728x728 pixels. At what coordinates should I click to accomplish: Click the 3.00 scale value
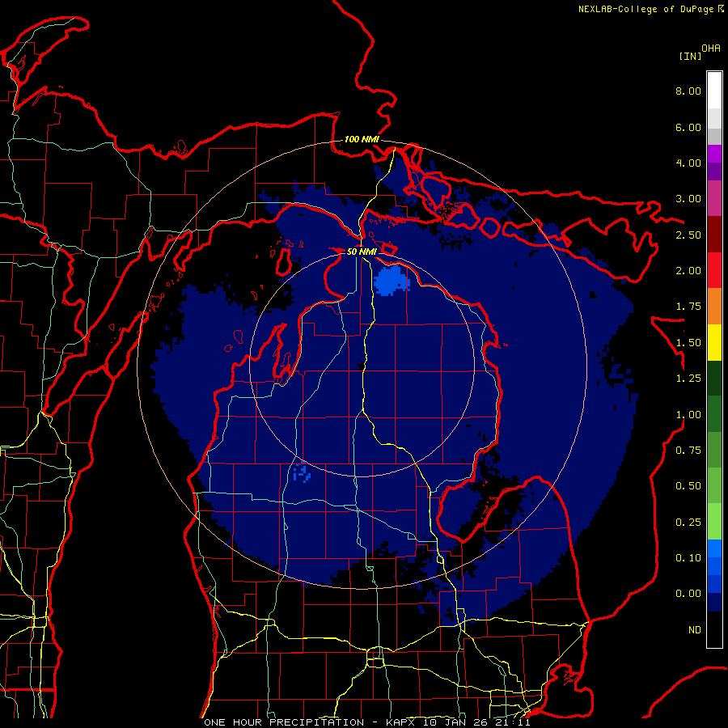click(x=688, y=199)
